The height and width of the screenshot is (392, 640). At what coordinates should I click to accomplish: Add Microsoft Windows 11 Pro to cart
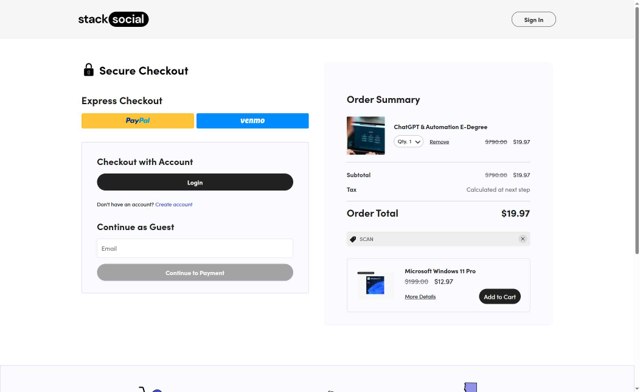pos(500,297)
